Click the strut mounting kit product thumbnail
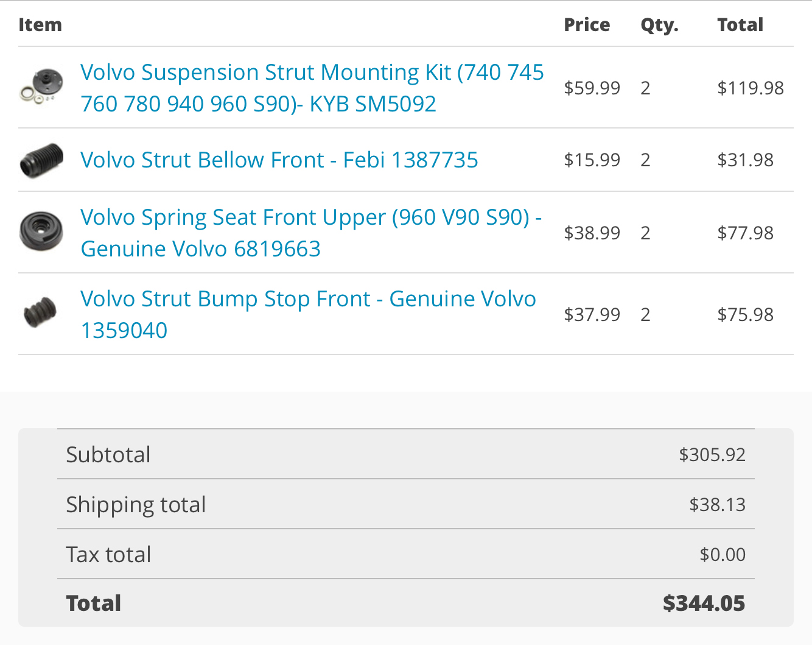 point(41,86)
